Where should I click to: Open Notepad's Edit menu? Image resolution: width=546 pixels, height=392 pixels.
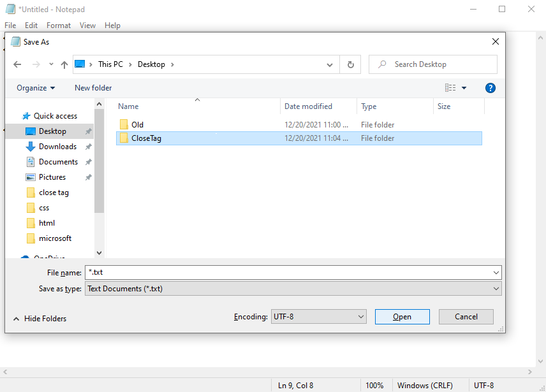point(31,25)
